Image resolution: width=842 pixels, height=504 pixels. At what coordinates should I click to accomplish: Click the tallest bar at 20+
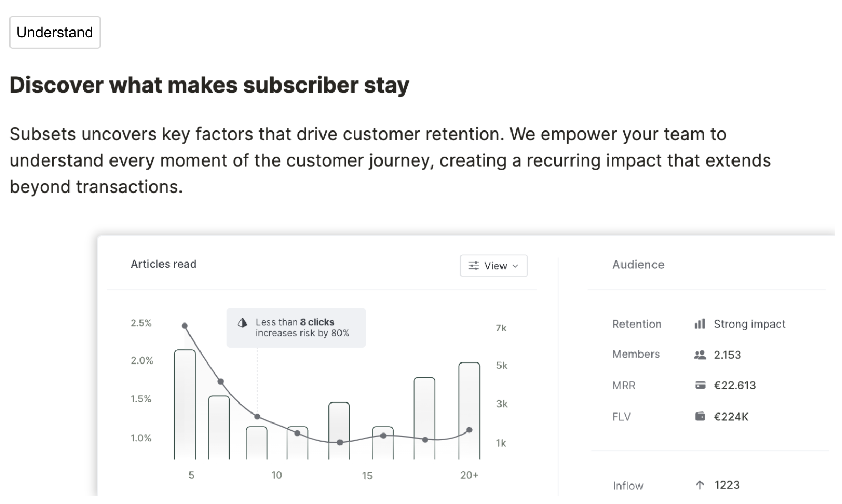coord(469,411)
